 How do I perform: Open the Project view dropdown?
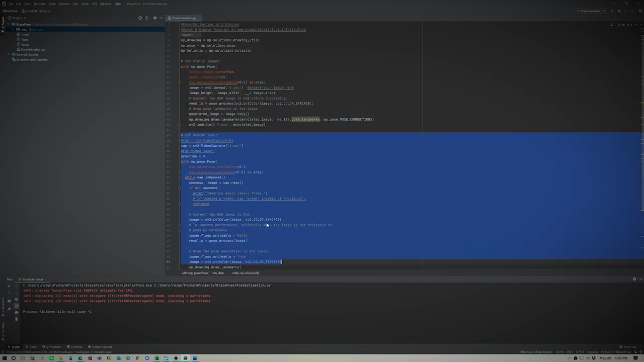point(18,18)
